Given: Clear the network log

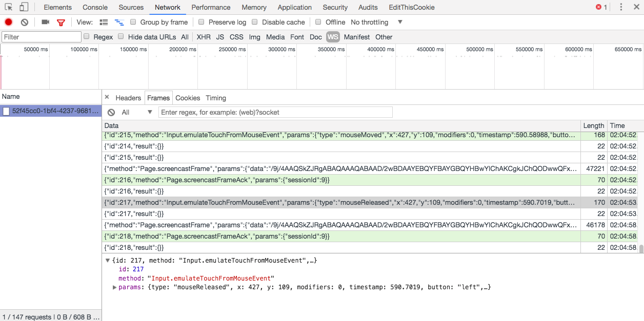Looking at the screenshot, I should (25, 22).
